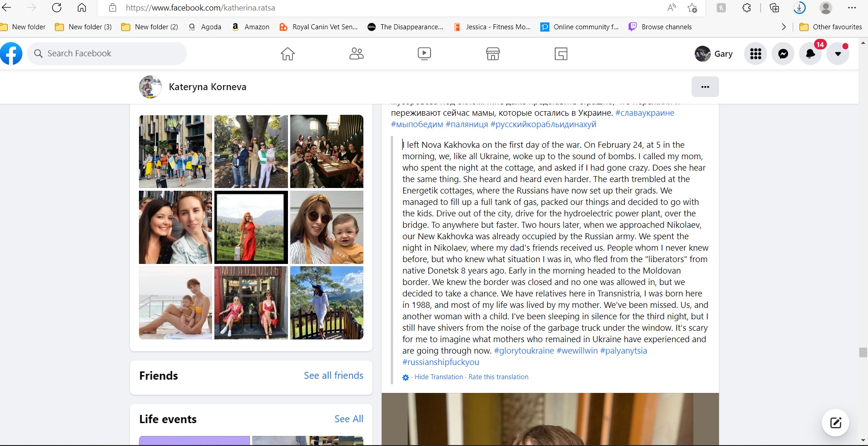
Task: Open the #wewillwin hashtag
Action: click(577, 351)
